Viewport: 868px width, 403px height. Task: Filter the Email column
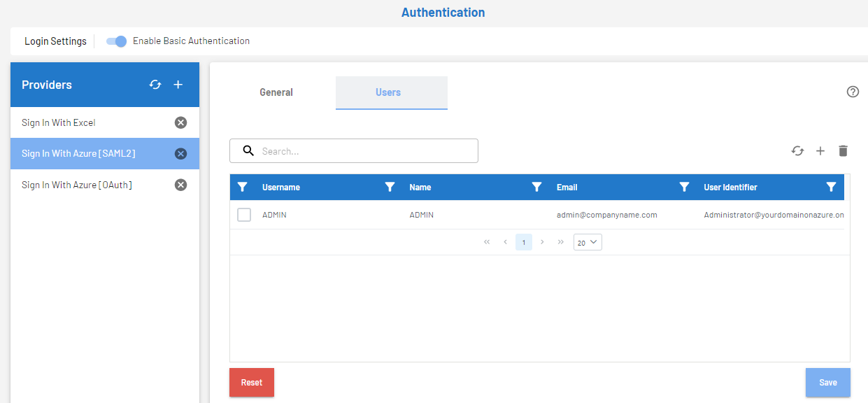click(x=685, y=187)
